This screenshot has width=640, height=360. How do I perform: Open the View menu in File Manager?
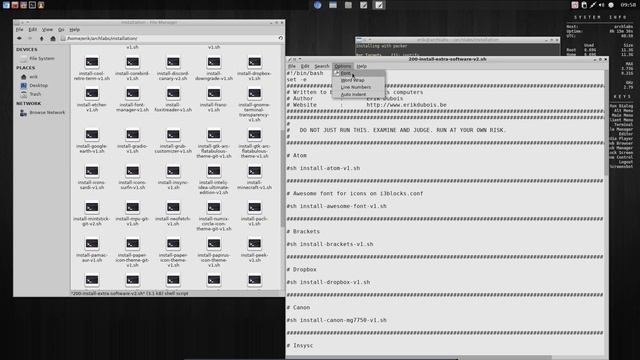[47, 29]
